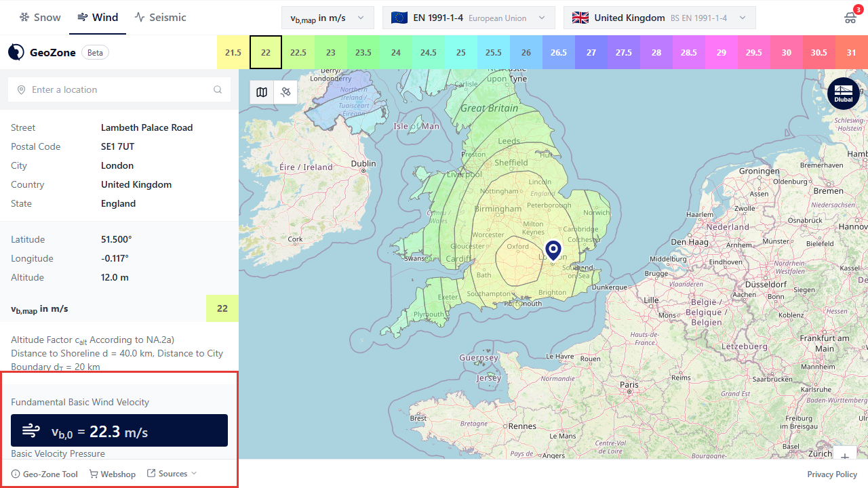Open the Webshop link
868x488 pixels.
(113, 474)
